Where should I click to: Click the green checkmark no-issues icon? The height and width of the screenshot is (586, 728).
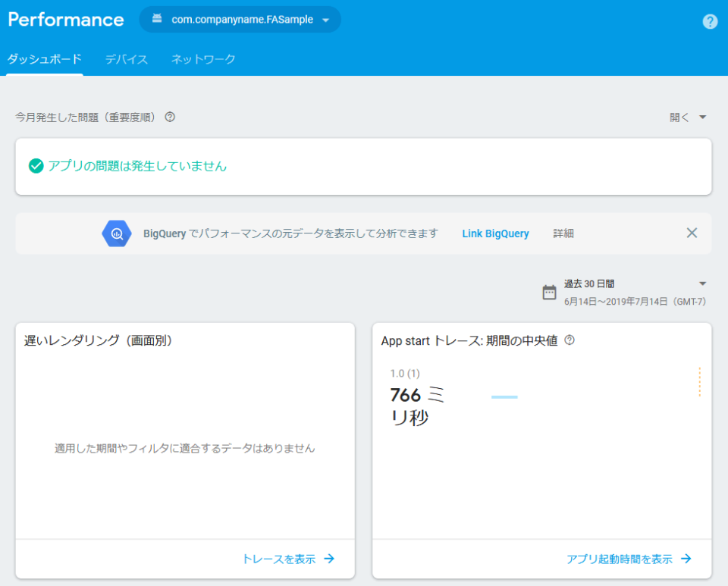(35, 166)
